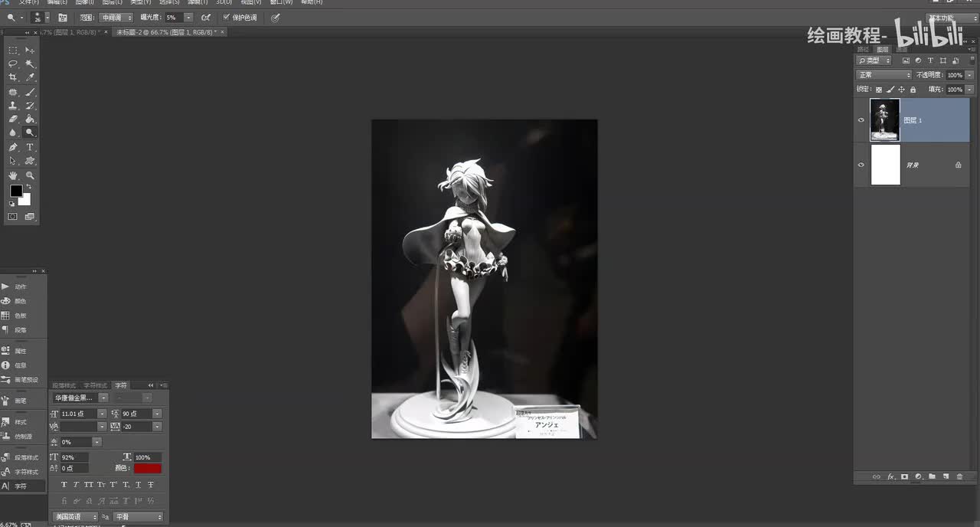Image resolution: width=980 pixels, height=527 pixels.
Task: Select the 图层 1 layer thumbnail
Action: pos(884,120)
